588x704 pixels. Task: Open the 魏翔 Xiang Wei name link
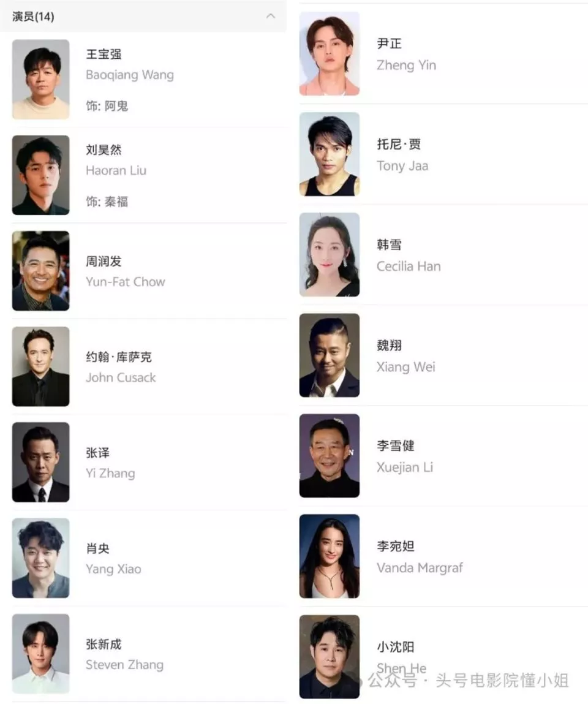click(x=389, y=346)
